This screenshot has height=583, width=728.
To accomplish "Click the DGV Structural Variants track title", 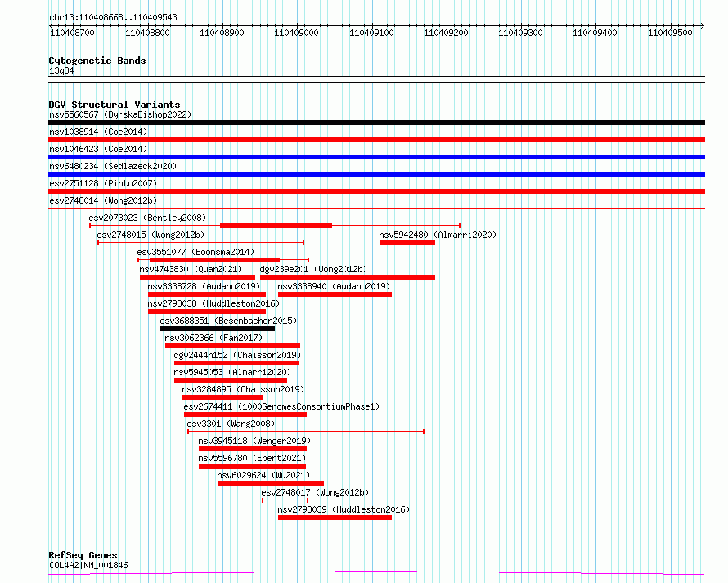I will [115, 105].
